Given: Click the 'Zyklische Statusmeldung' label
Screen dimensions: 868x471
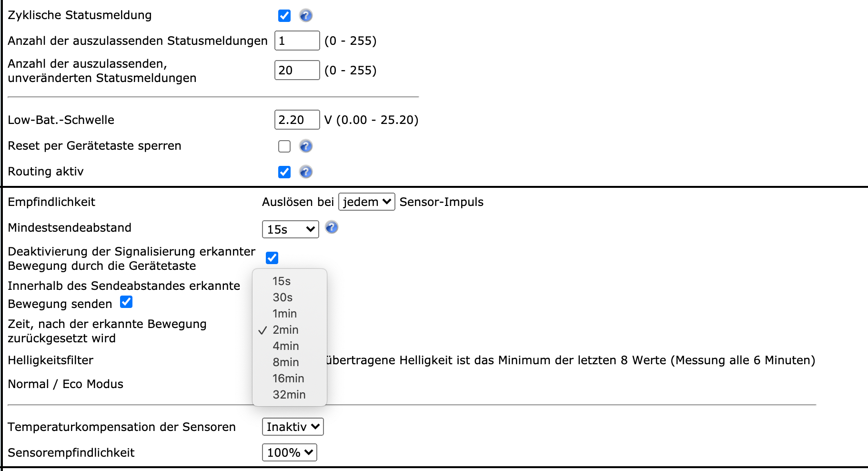Looking at the screenshot, I should click(x=80, y=15).
